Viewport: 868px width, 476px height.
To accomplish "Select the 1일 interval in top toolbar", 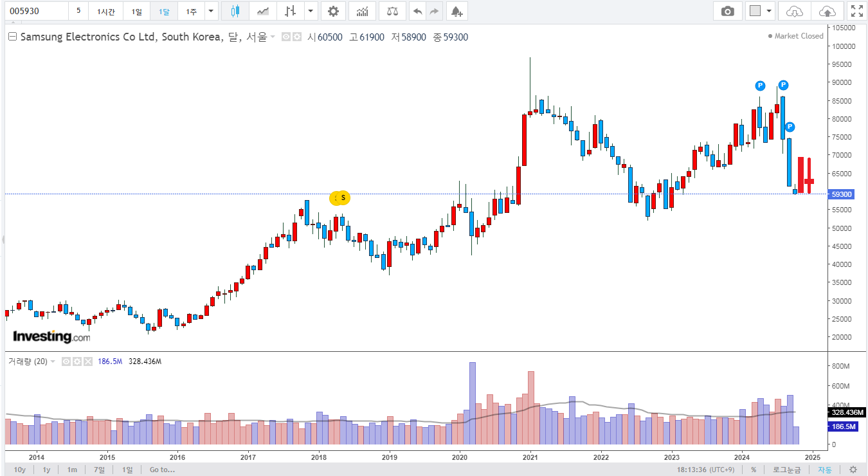I will pyautogui.click(x=137, y=11).
